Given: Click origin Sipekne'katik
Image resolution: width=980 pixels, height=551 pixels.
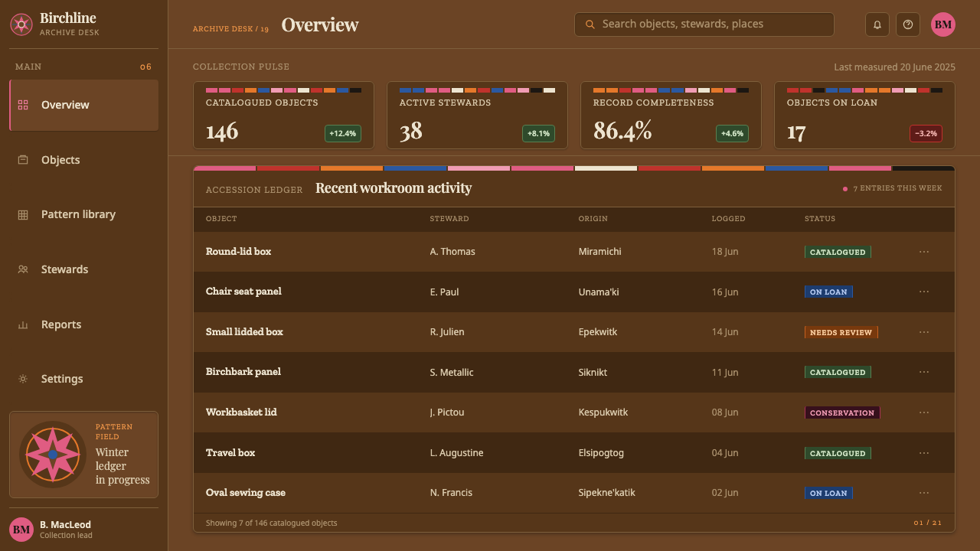Looking at the screenshot, I should click(607, 493).
